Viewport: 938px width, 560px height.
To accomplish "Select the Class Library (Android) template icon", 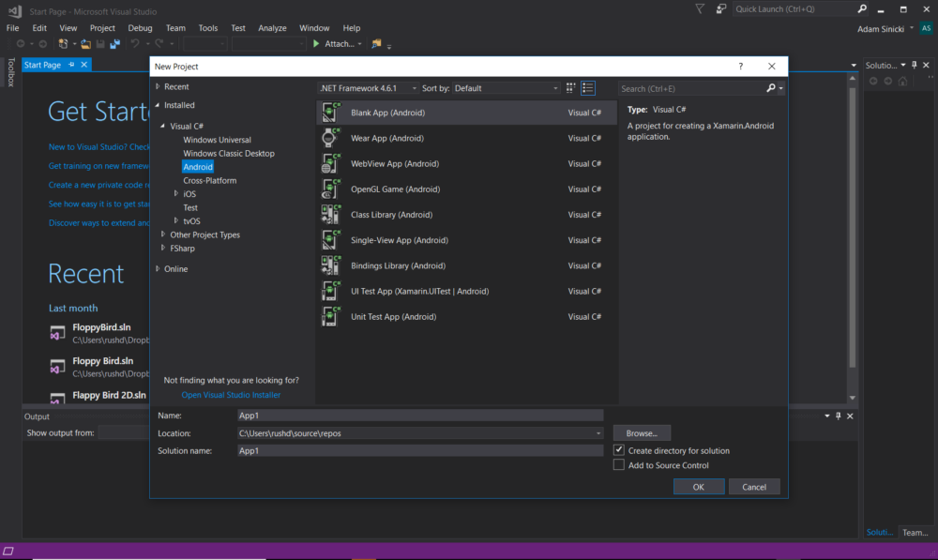I will coord(331,214).
